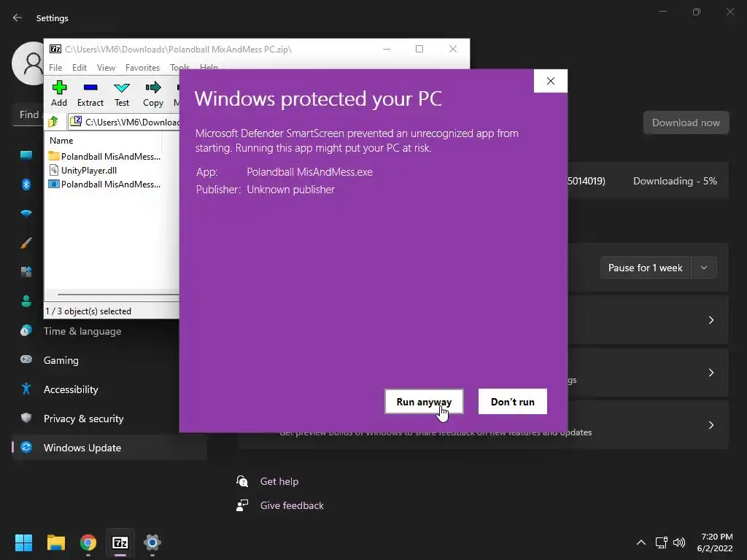Click the Settings gear taskbar icon

[x=152, y=542]
